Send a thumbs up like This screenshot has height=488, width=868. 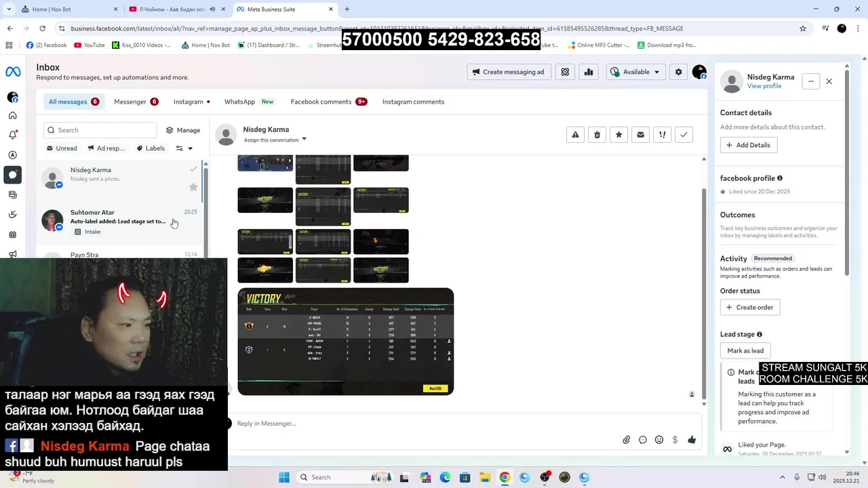click(x=692, y=440)
